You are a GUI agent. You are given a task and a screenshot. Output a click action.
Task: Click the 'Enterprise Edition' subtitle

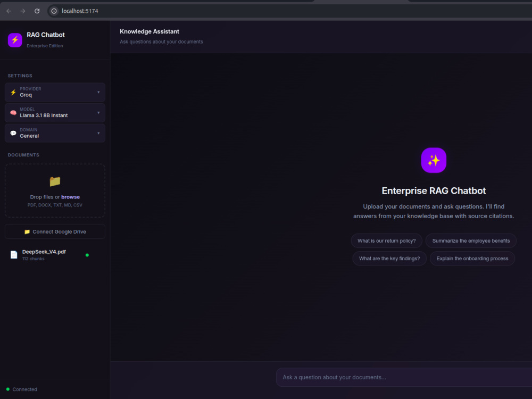click(x=45, y=46)
